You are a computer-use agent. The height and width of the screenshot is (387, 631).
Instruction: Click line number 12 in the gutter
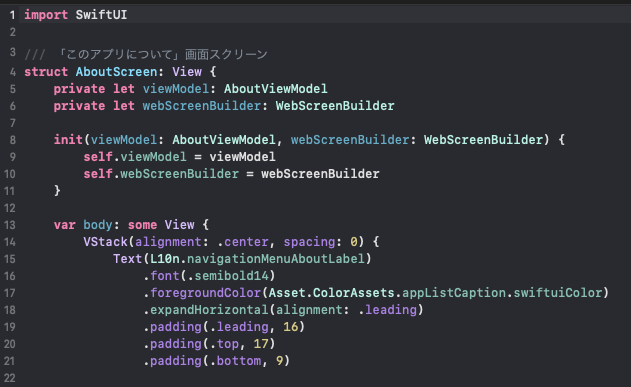[10, 208]
